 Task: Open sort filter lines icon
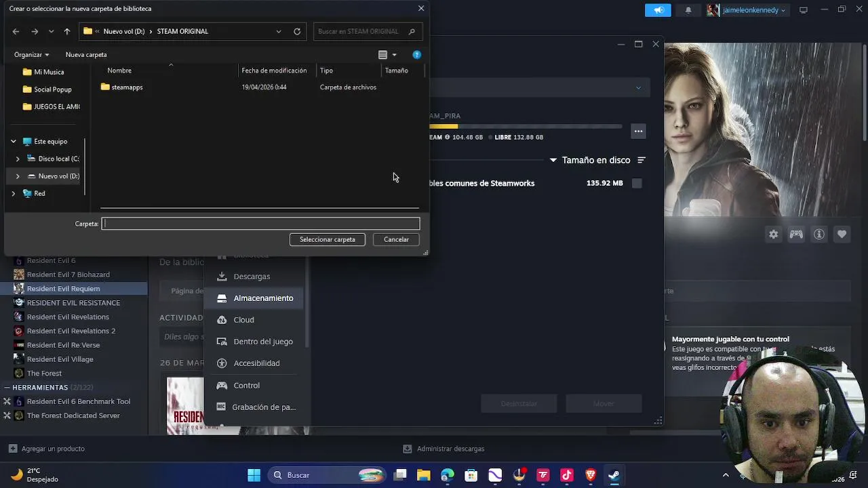(x=642, y=161)
